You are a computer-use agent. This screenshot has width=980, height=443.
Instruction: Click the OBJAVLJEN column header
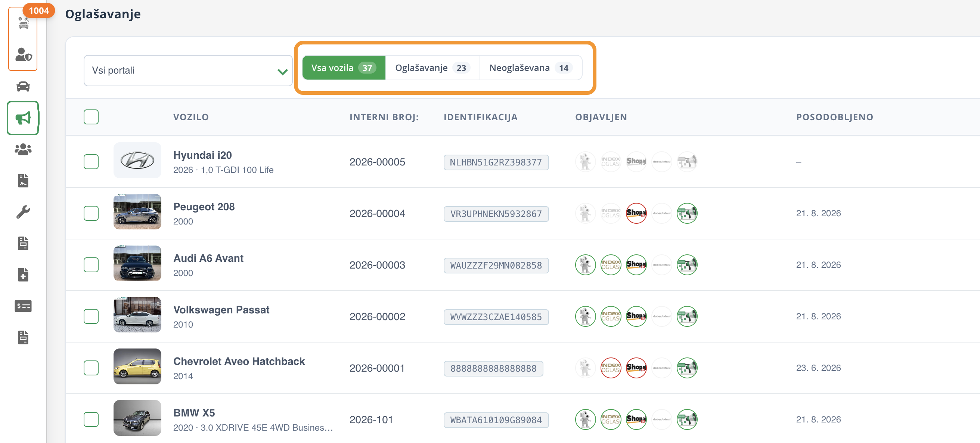601,117
